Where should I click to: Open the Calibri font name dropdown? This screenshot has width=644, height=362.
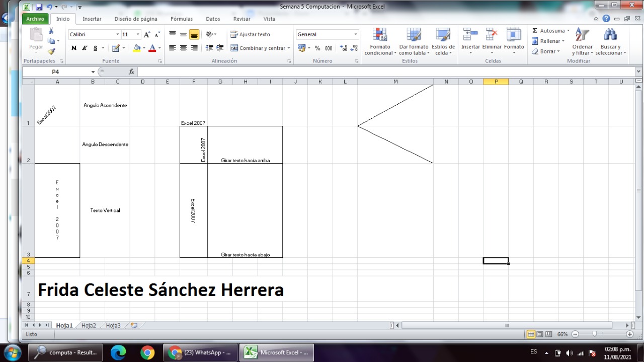(118, 35)
